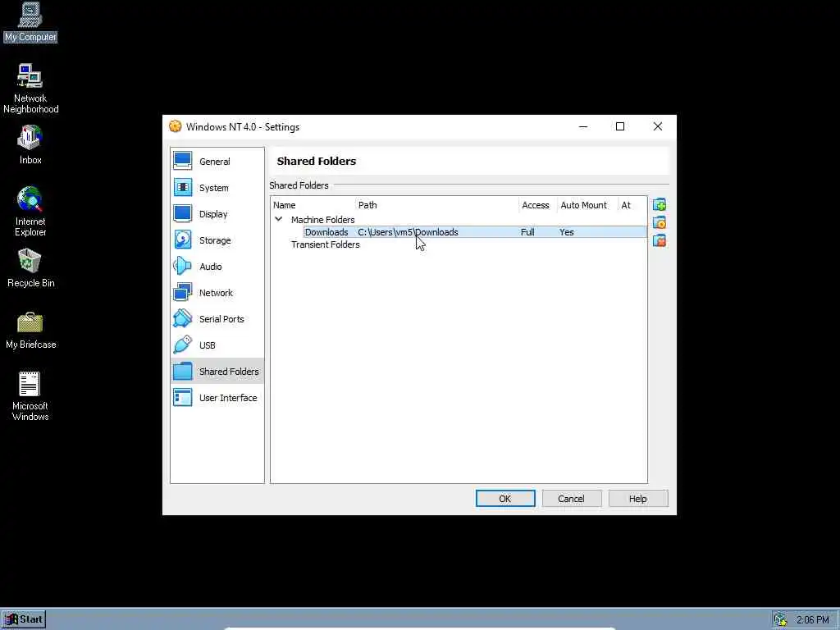The image size is (840, 630).
Task: Open the Network settings category
Action: pyautogui.click(x=217, y=293)
